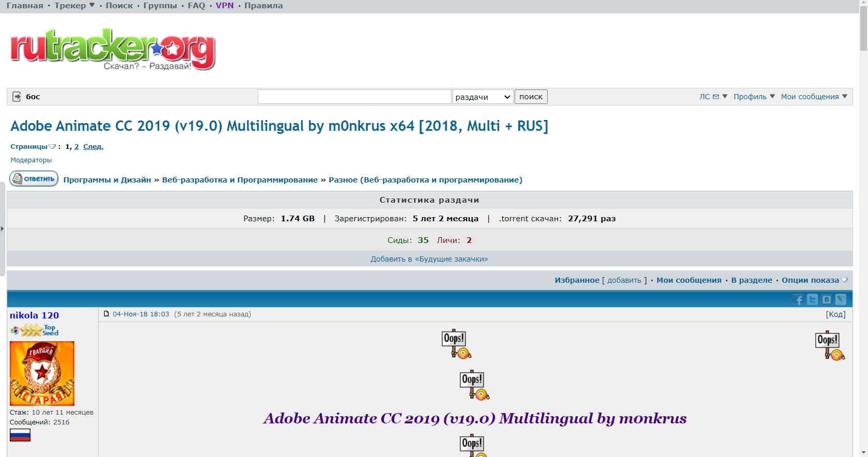The width and height of the screenshot is (868, 457).
Task: Open FAQ in top menu
Action: tap(196, 6)
